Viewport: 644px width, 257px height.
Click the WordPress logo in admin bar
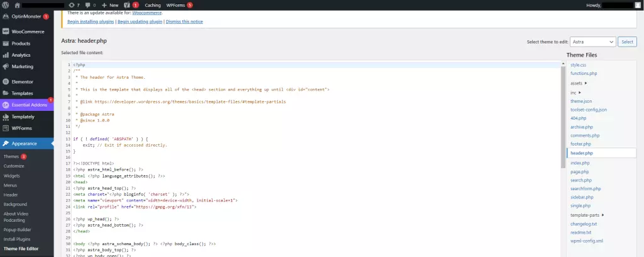coord(5,5)
